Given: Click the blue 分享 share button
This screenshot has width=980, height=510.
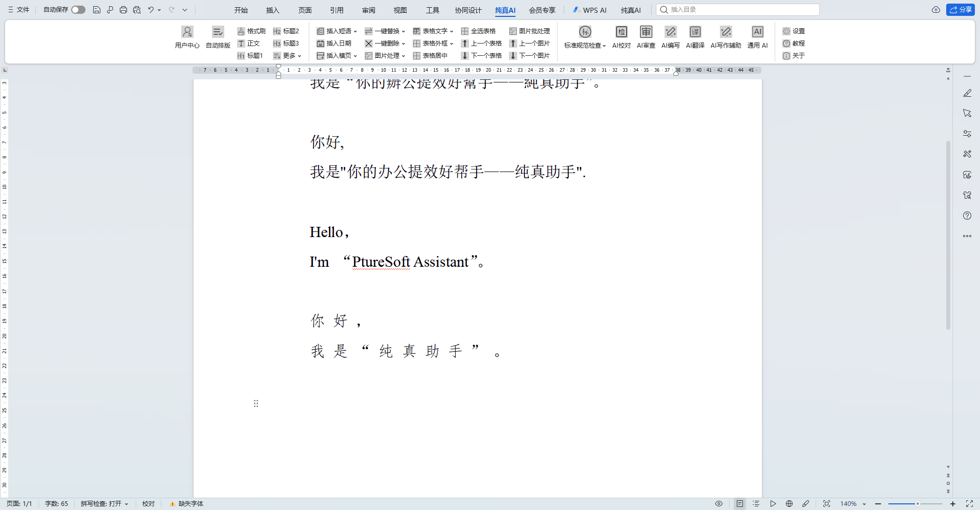Looking at the screenshot, I should pos(961,10).
